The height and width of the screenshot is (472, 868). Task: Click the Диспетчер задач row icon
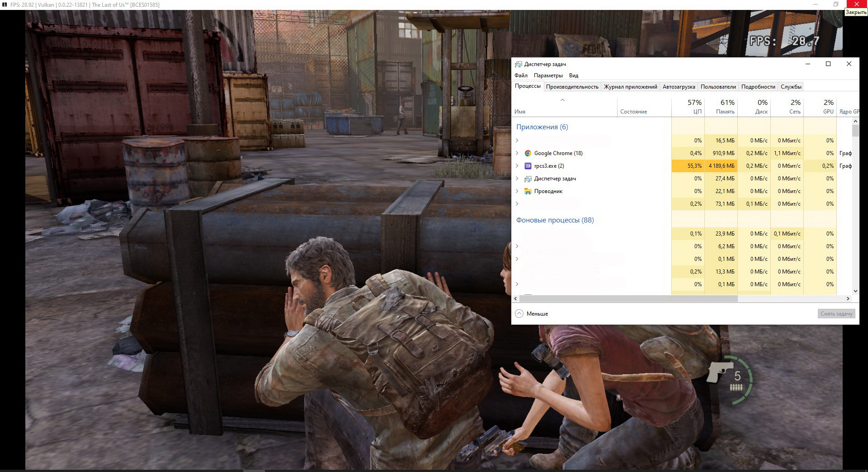(x=528, y=179)
